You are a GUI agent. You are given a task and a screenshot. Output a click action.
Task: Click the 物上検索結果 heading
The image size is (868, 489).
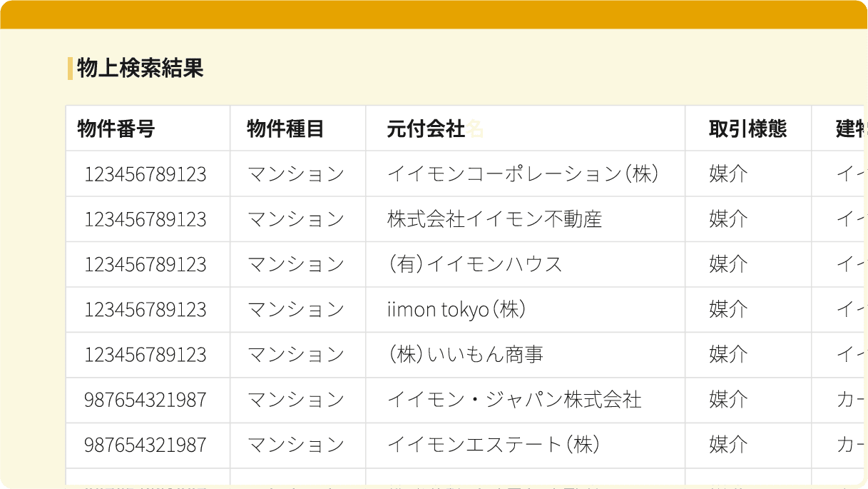[140, 68]
